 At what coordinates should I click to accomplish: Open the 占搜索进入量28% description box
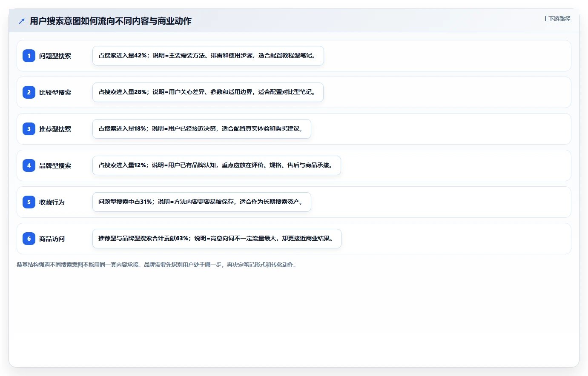click(x=208, y=92)
